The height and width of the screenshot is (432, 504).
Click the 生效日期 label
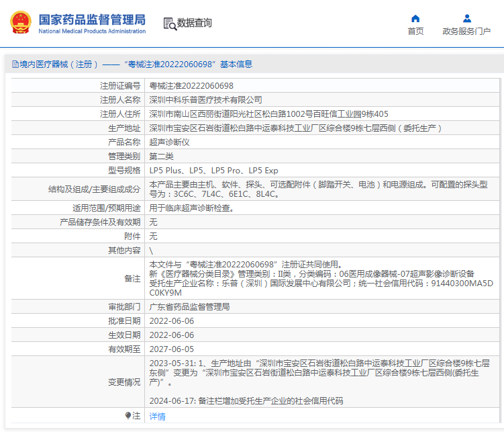[x=124, y=335]
